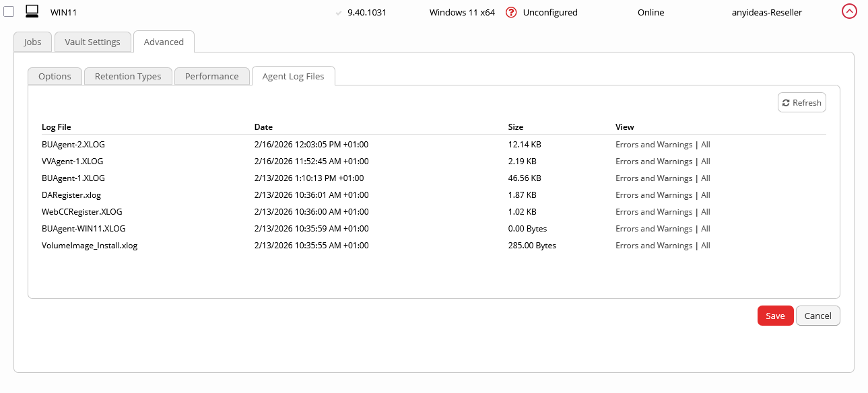The width and height of the screenshot is (868, 393).
Task: Show All entries for DARegister.xlog
Action: click(706, 195)
